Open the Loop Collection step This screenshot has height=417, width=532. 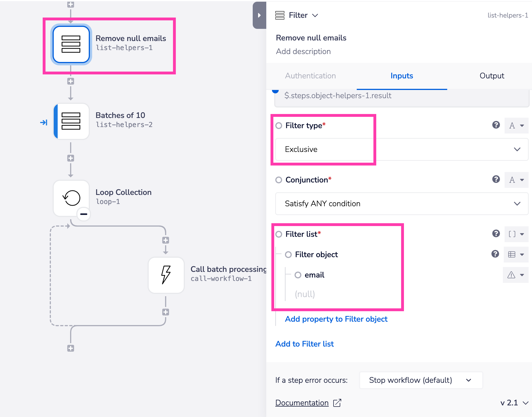(x=71, y=198)
